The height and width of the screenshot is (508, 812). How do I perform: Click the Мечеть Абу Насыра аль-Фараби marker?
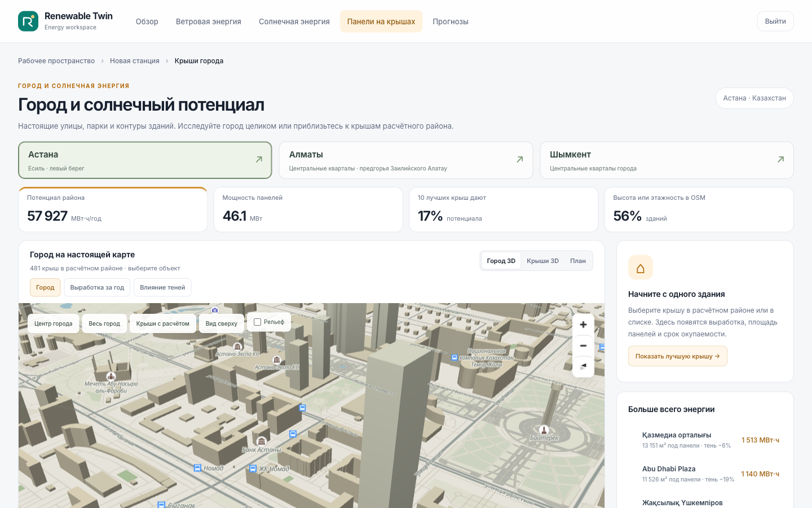tap(111, 376)
